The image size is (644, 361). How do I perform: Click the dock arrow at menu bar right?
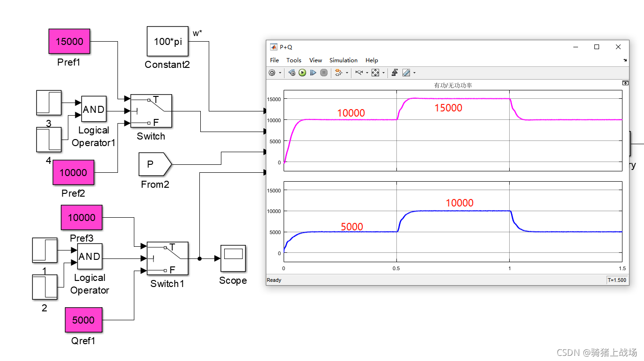coord(625,60)
